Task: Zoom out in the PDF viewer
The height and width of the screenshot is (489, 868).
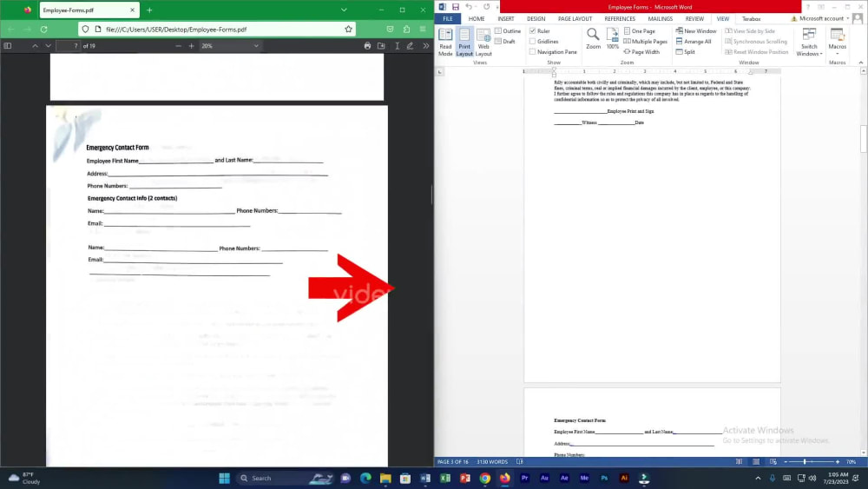Action: pos(178,46)
